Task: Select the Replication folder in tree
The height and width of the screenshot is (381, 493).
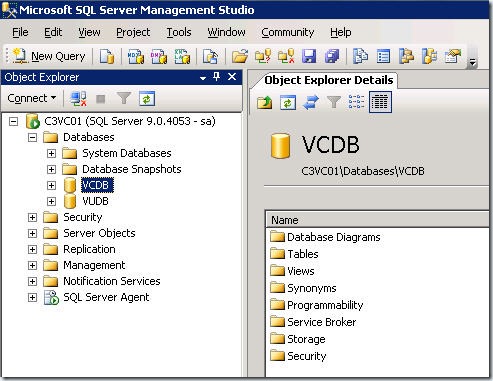Action: pyautogui.click(x=89, y=249)
